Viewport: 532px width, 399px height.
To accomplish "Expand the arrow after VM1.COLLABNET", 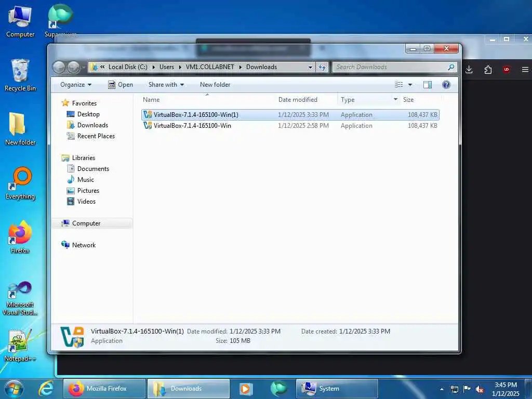I will click(x=240, y=67).
